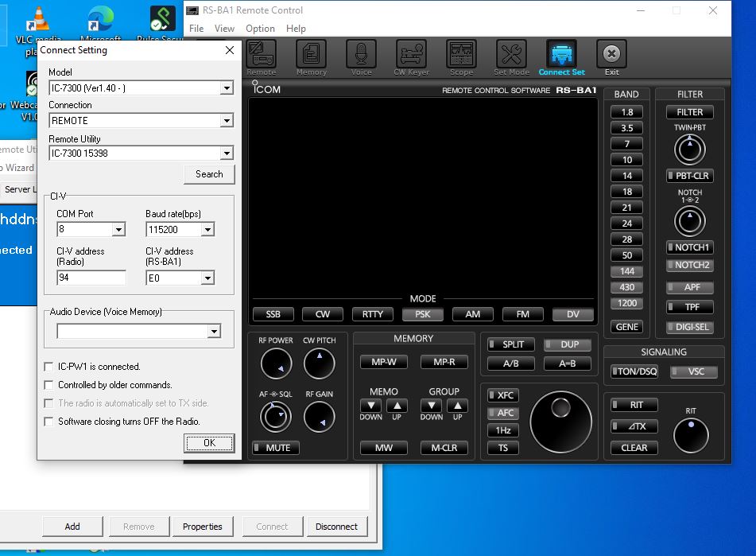Image resolution: width=756 pixels, height=556 pixels.
Task: Select the GENE band button
Action: coord(626,327)
